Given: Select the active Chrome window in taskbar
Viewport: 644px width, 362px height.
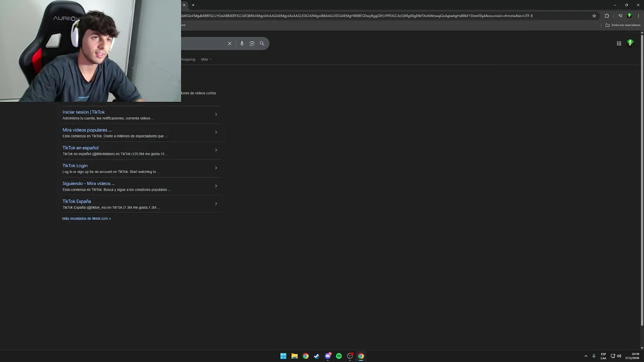Looking at the screenshot, I should [x=361, y=356].
